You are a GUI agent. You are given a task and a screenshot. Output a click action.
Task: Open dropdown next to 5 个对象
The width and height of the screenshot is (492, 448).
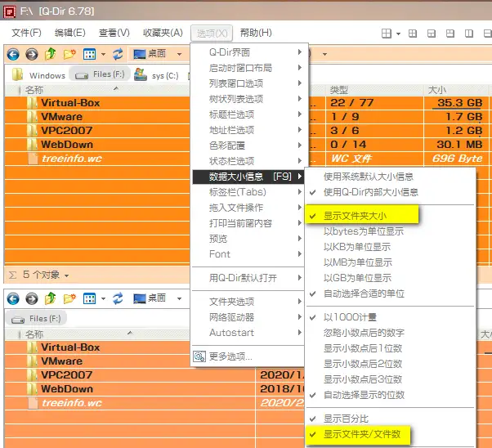[x=67, y=276]
